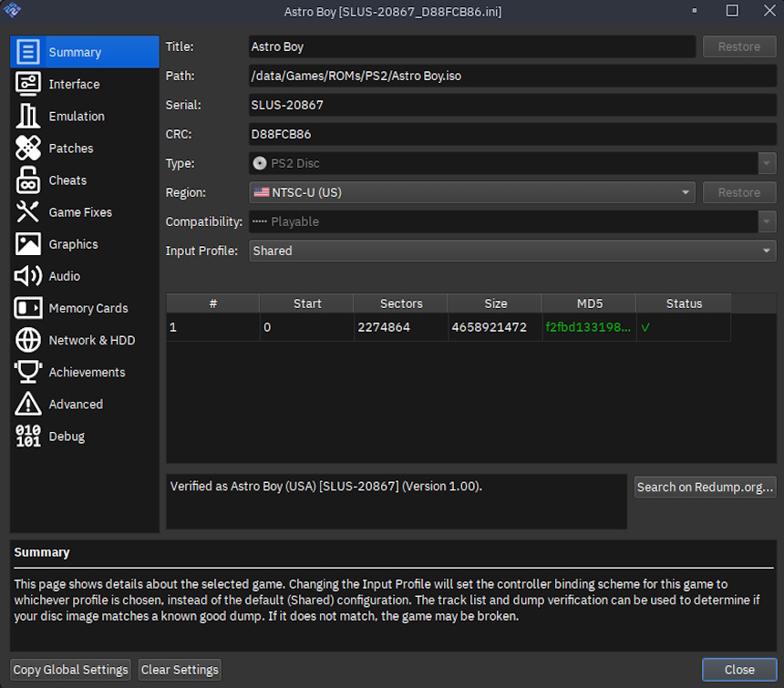Click into the Title text field
Viewport: 784px width, 688px height.
tap(472, 46)
